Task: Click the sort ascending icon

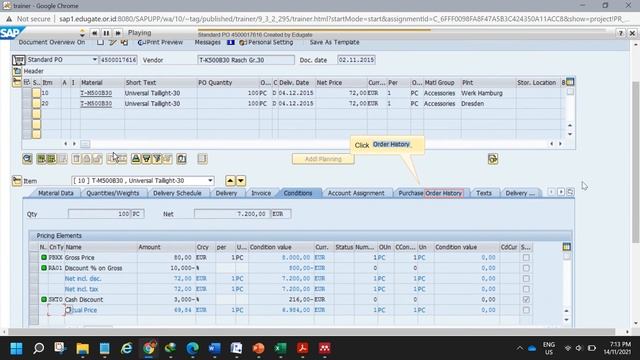Action: 136,159
